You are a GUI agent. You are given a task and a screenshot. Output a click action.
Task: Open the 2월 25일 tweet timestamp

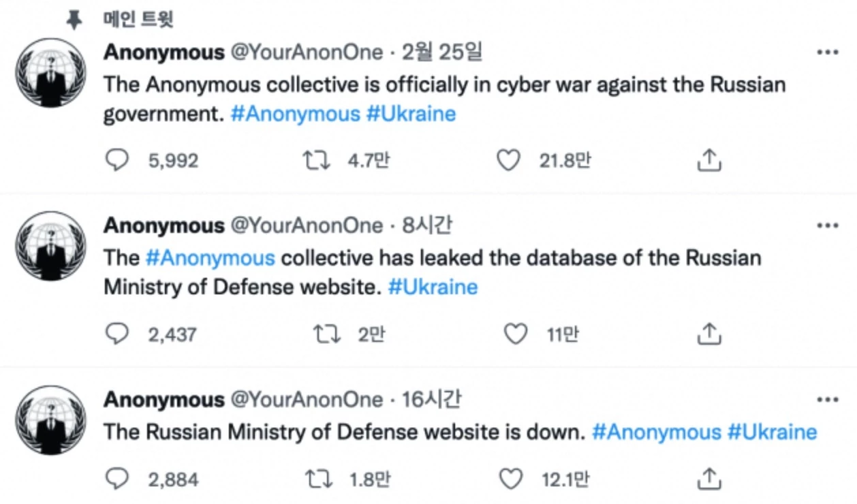(x=442, y=52)
